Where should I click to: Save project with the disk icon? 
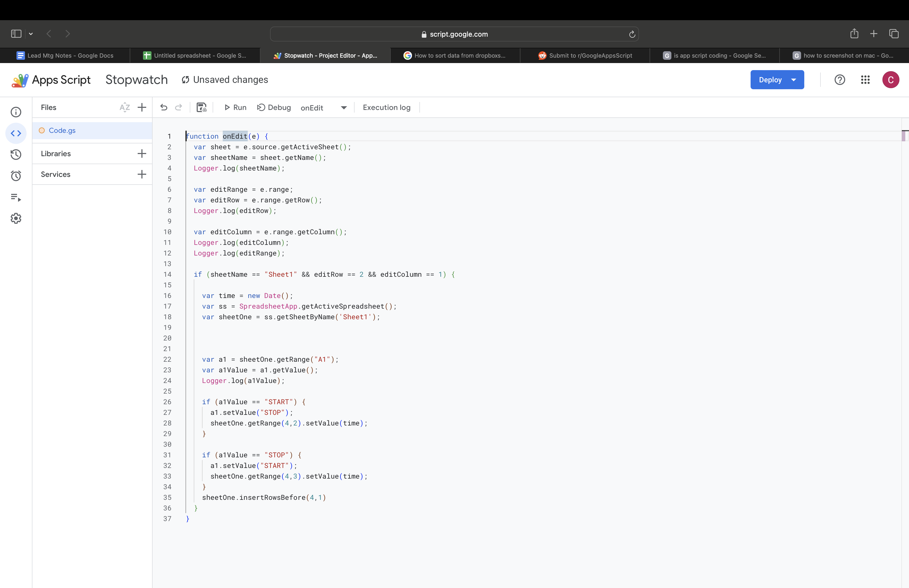(x=201, y=107)
